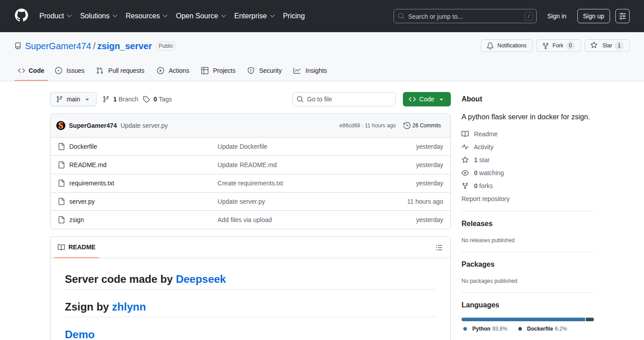Click the bell icon in Notifications
The height and width of the screenshot is (340, 644).
click(x=490, y=46)
